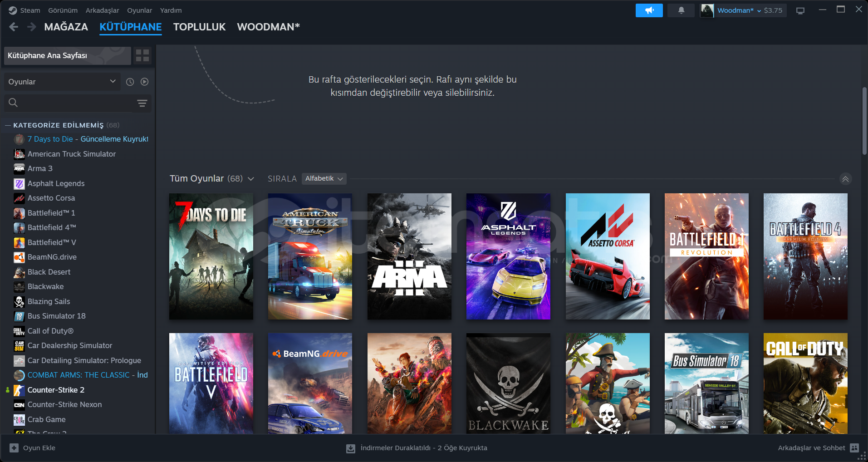Open the Yardım menu
Image resolution: width=868 pixels, height=462 pixels.
tap(171, 10)
